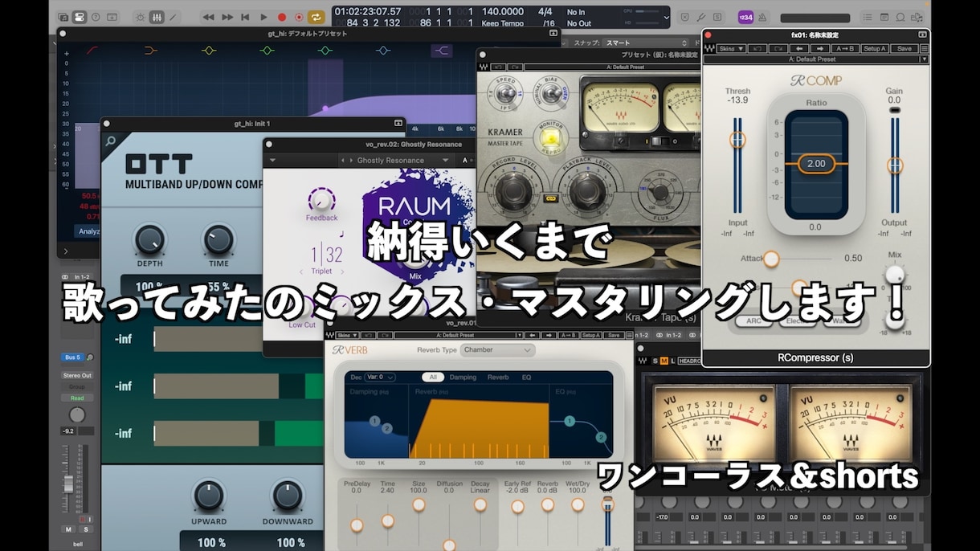Turn the RECORD LEVEL knob on Kramer Tape

click(515, 191)
